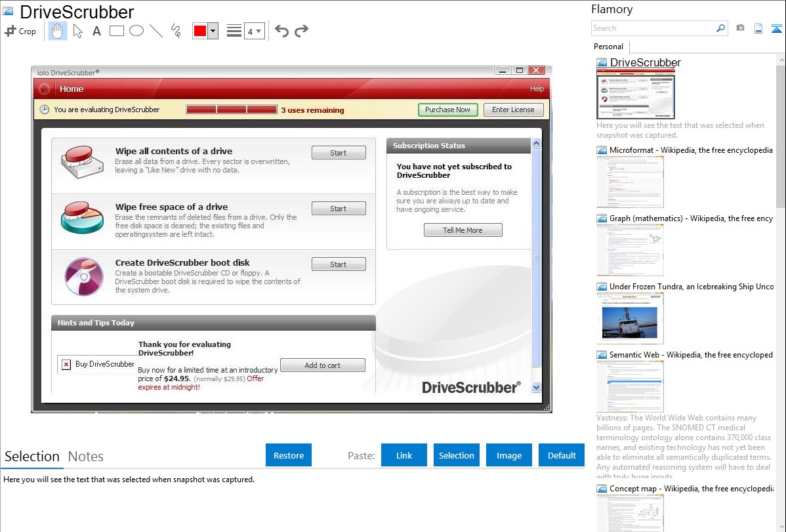Click the Paste Image button

coord(508,455)
